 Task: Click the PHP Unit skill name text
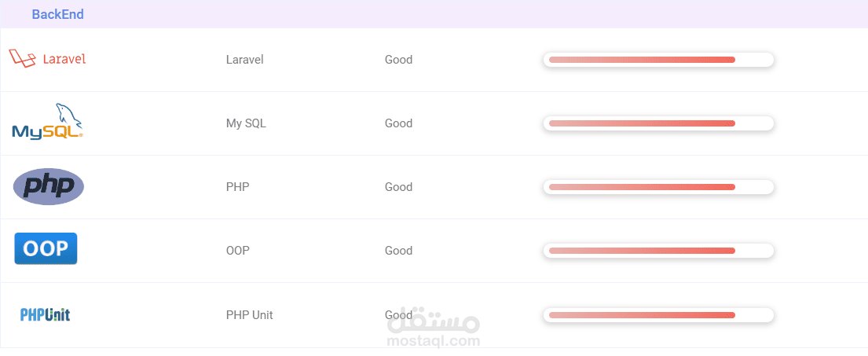tap(249, 315)
